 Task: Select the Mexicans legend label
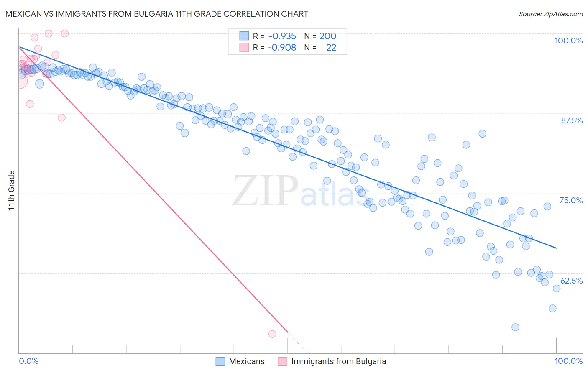(x=247, y=361)
